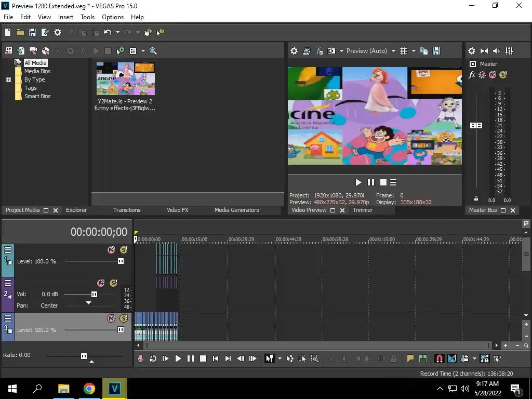
Task: Click Play From Start in transport bar
Action: 166,358
